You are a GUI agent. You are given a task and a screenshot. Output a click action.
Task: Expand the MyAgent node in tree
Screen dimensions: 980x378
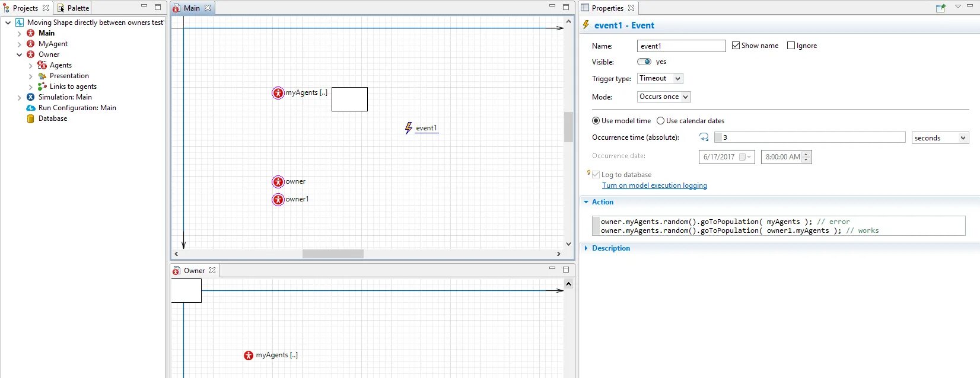coord(19,44)
